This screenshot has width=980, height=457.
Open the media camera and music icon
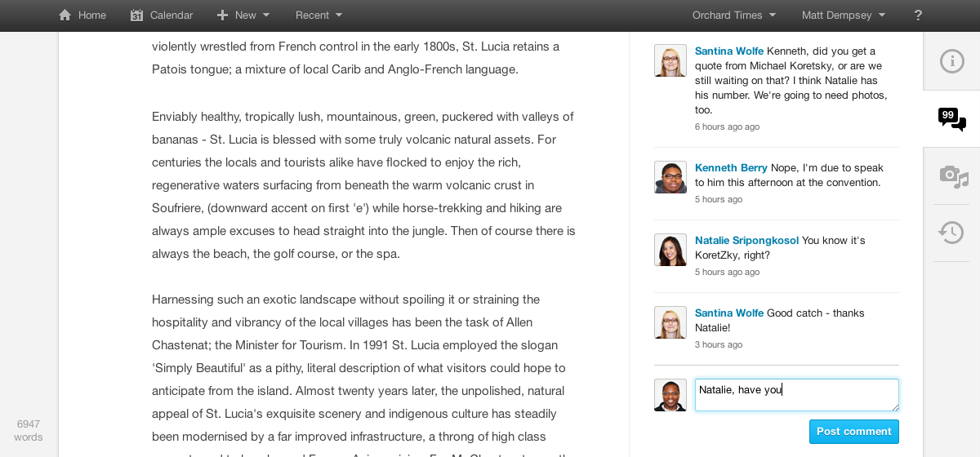pyautogui.click(x=951, y=175)
